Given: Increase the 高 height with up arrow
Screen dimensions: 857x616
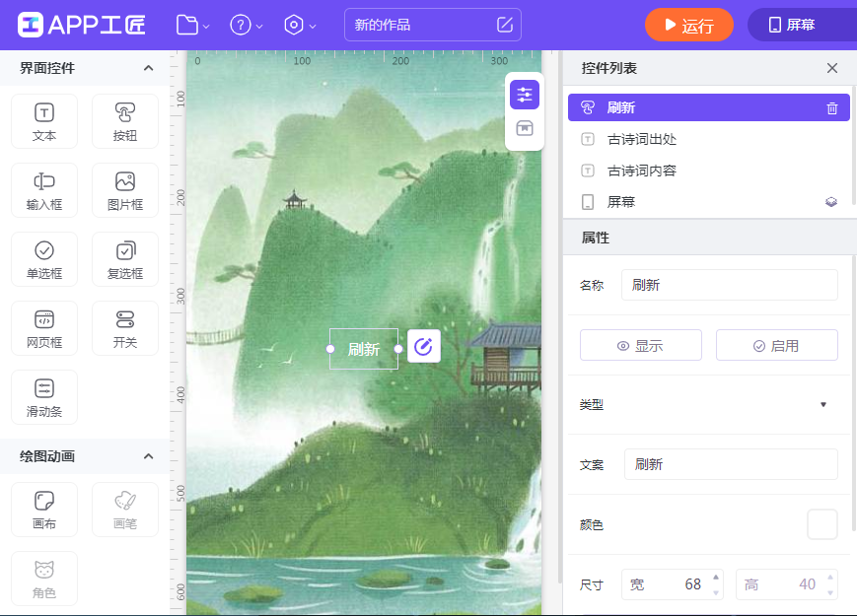Looking at the screenshot, I should pos(830,578).
